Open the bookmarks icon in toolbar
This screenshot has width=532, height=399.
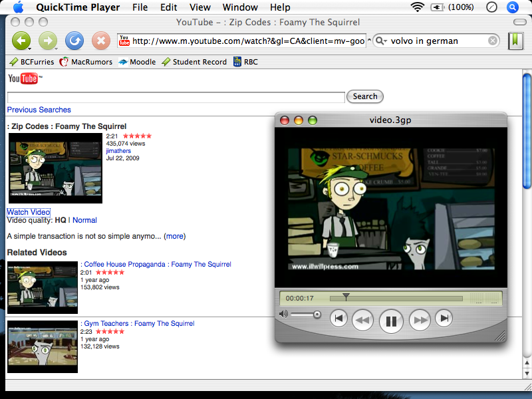515,41
